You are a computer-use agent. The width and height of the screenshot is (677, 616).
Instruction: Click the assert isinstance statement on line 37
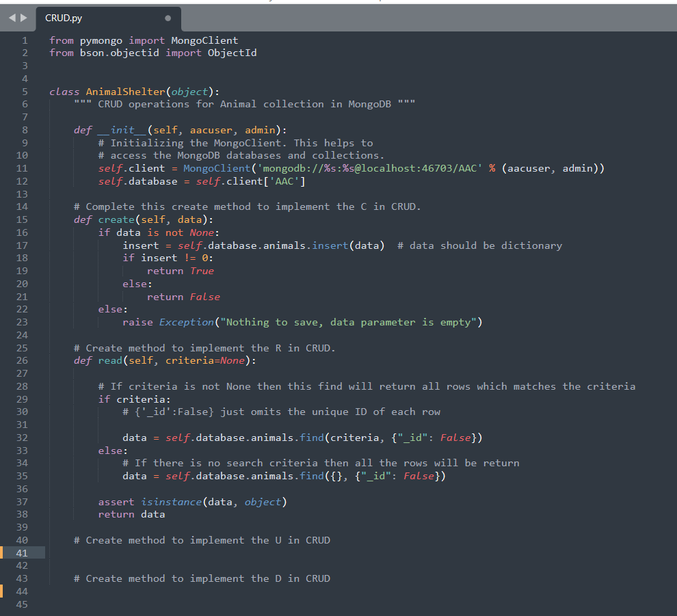pos(164,501)
